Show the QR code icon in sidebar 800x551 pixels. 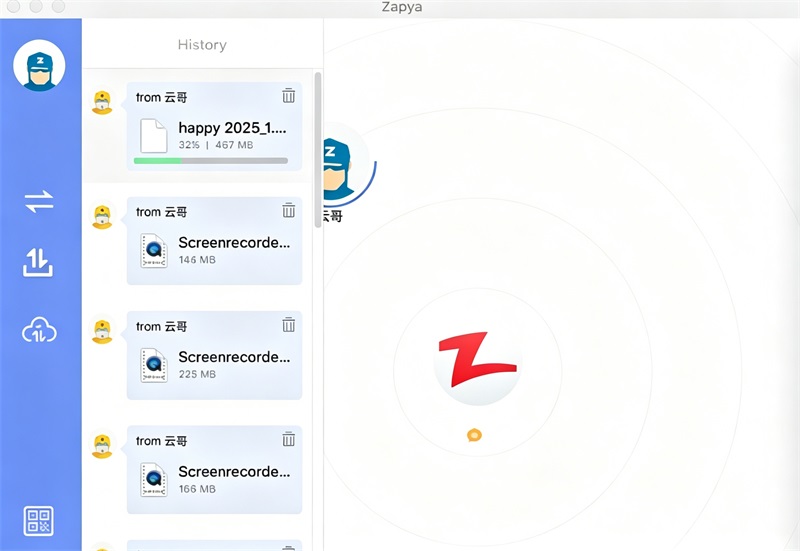(39, 521)
